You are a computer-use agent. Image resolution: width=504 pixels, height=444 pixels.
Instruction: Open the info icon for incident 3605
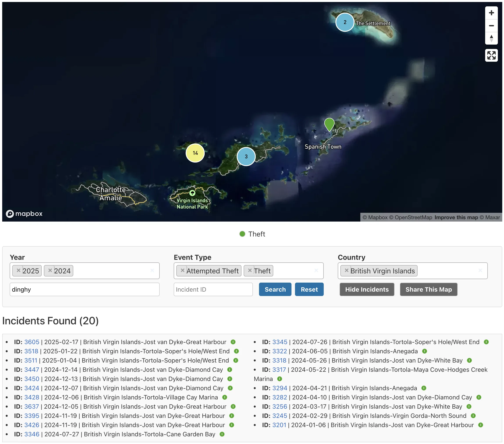coord(233,342)
